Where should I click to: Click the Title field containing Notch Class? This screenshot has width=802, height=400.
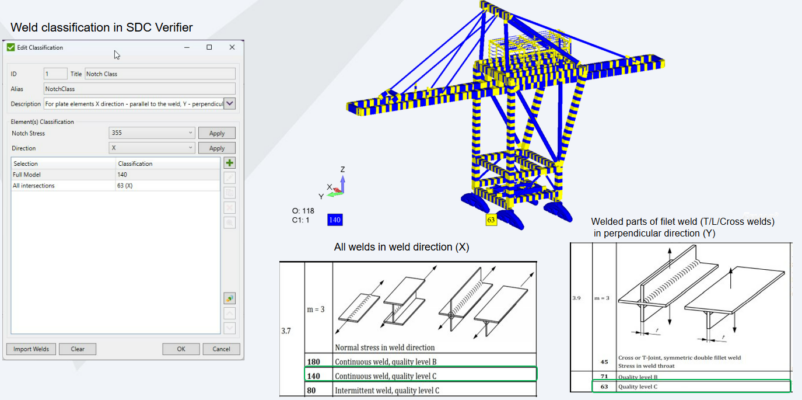[x=160, y=74]
